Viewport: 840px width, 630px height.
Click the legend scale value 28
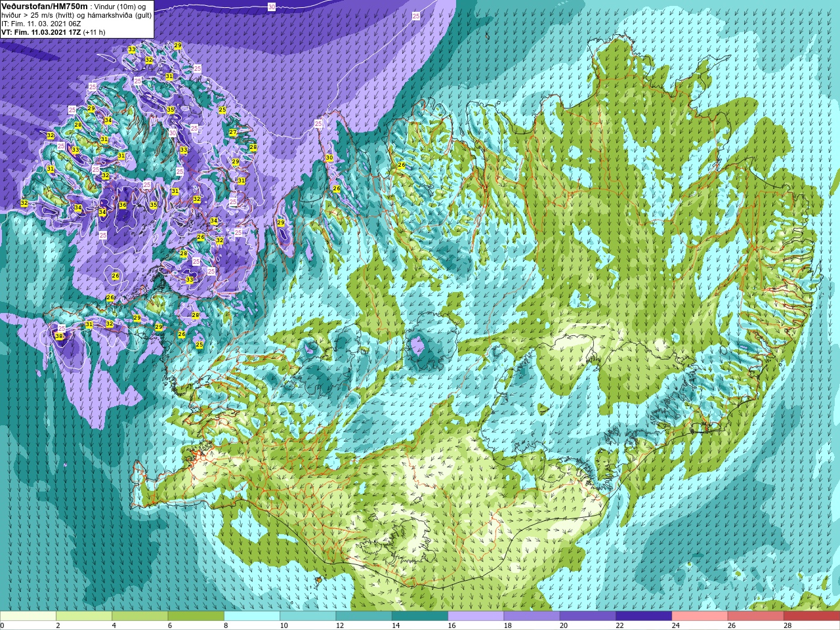[x=787, y=625]
